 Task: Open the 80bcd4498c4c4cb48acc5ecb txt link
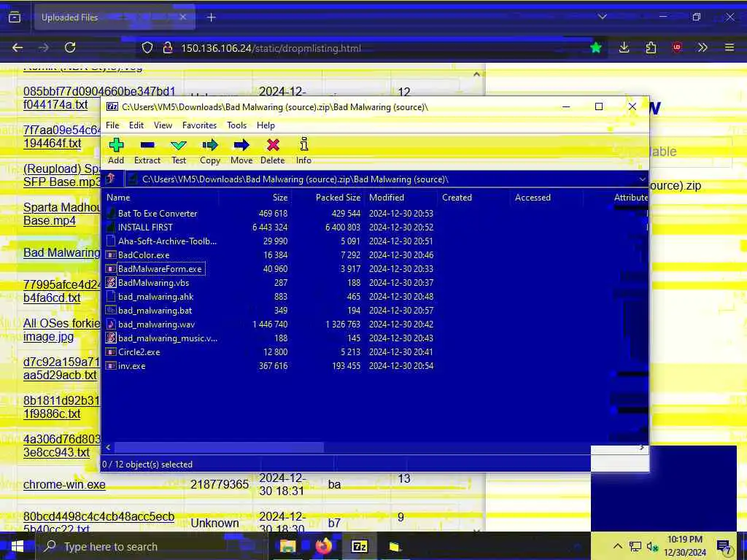tap(99, 522)
